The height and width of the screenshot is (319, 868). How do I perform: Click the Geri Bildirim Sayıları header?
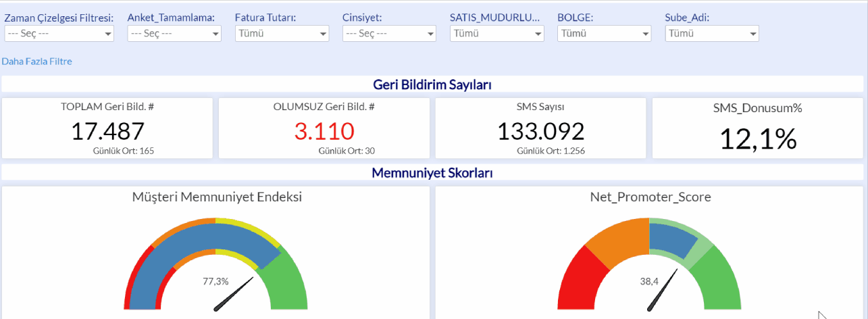[432, 84]
